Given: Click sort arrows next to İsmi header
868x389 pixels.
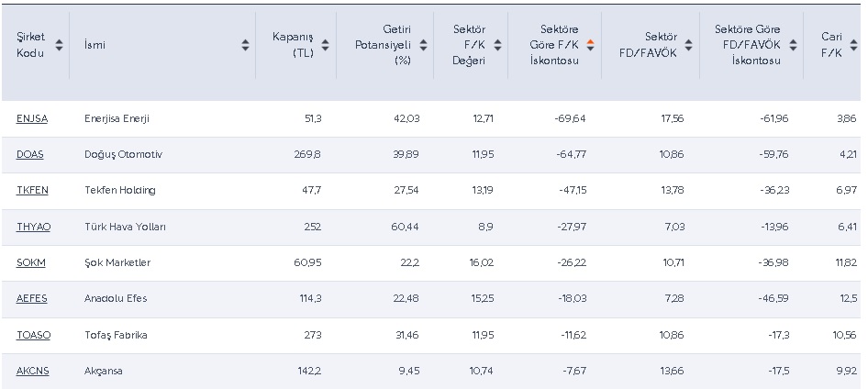Looking at the screenshot, I should (246, 45).
